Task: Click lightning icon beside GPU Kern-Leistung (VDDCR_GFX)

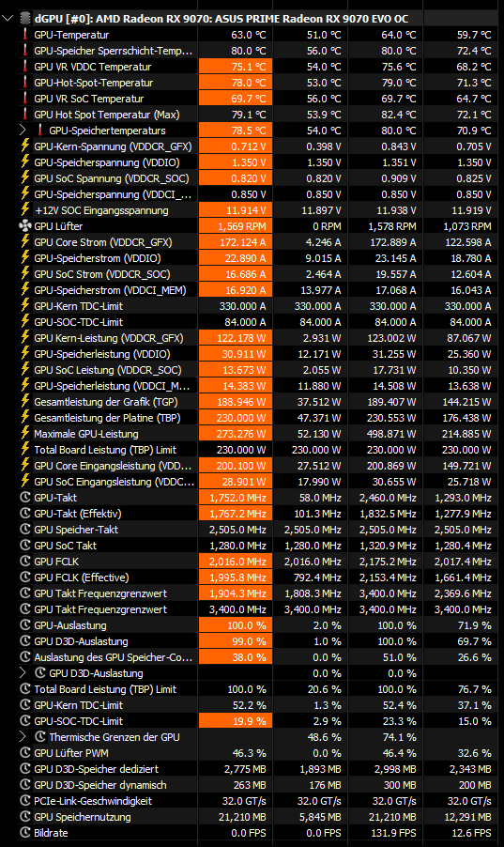Action: (24, 338)
